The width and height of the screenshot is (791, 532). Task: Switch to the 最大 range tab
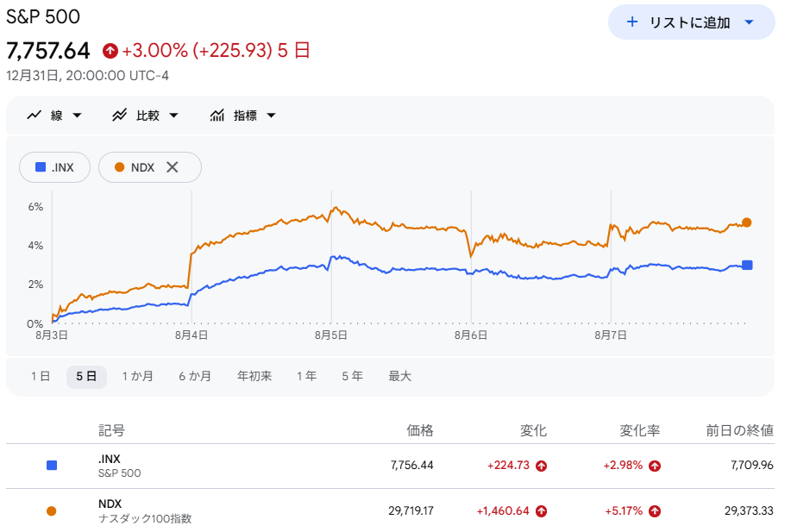click(x=399, y=376)
